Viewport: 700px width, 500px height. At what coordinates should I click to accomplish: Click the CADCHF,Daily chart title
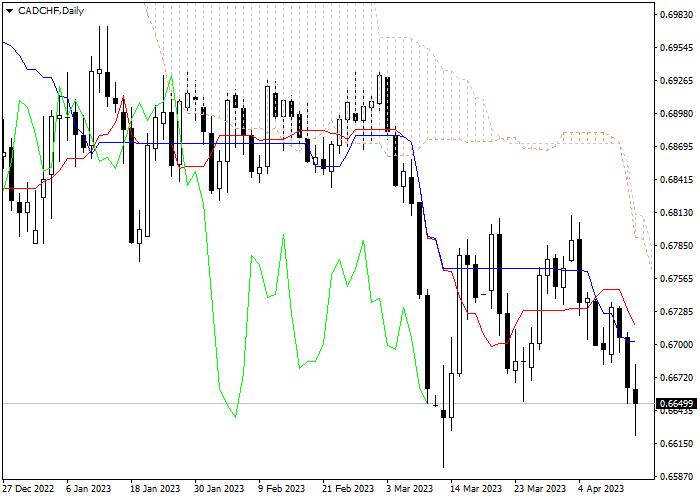tap(51, 11)
